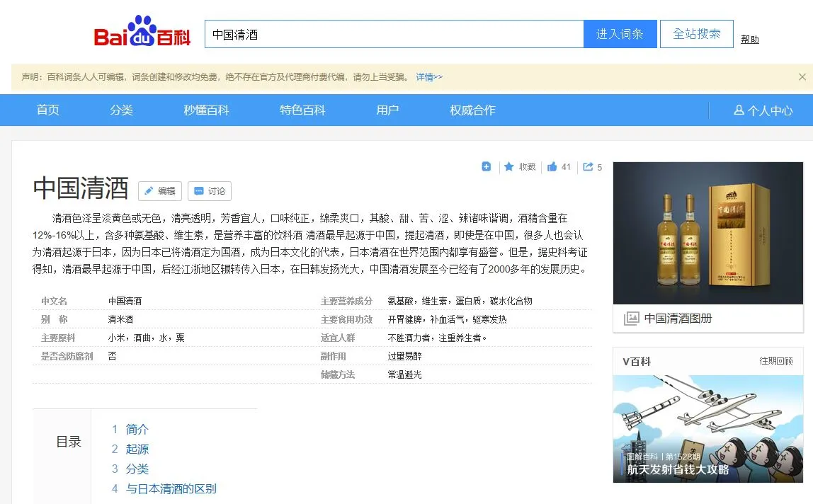This screenshot has height=504, width=813.
Task: Click the 清米酒 alias value
Action: (x=120, y=319)
